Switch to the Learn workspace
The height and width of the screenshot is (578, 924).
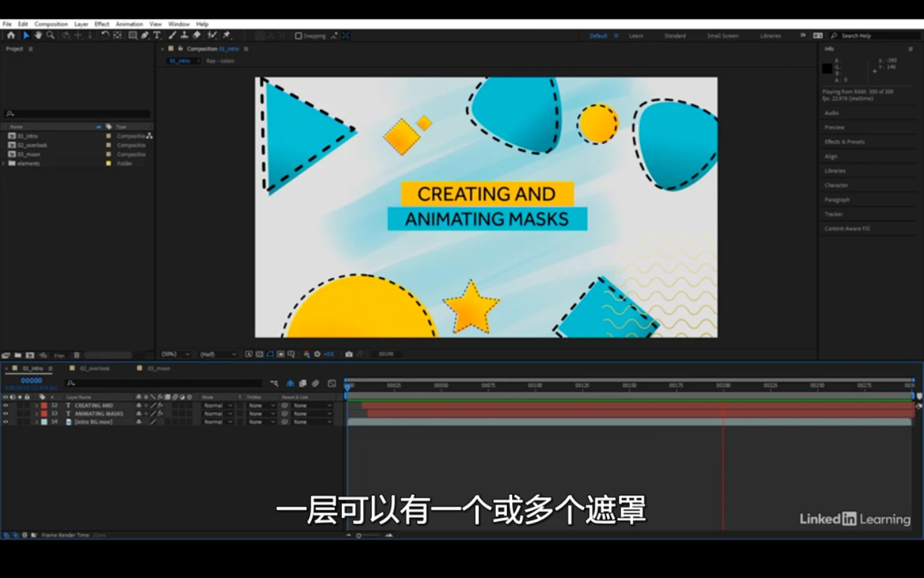[x=636, y=36]
